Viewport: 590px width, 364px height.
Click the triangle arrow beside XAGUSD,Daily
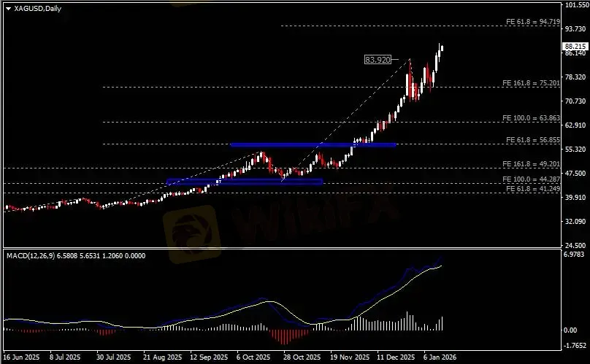coord(7,8)
